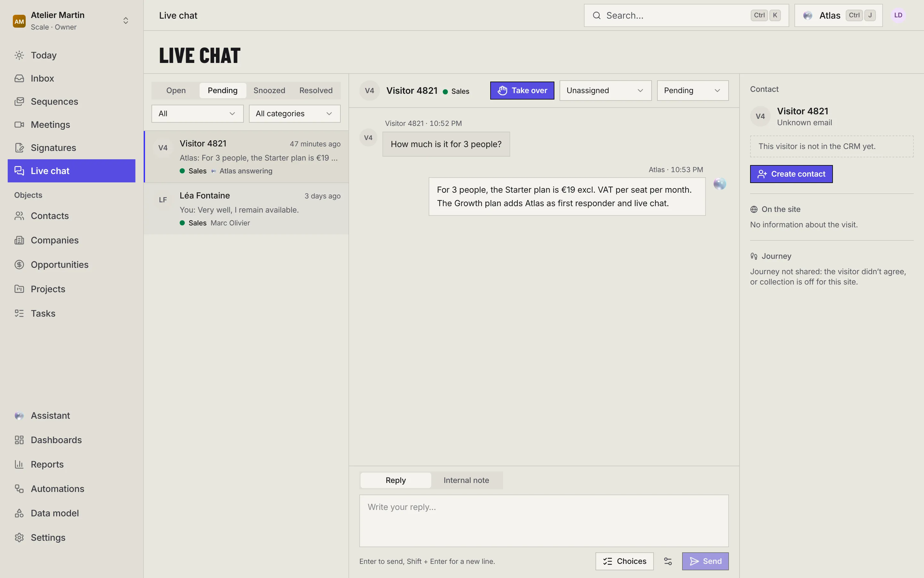The image size is (924, 578).
Task: Focus the Search field
Action: [686, 15]
